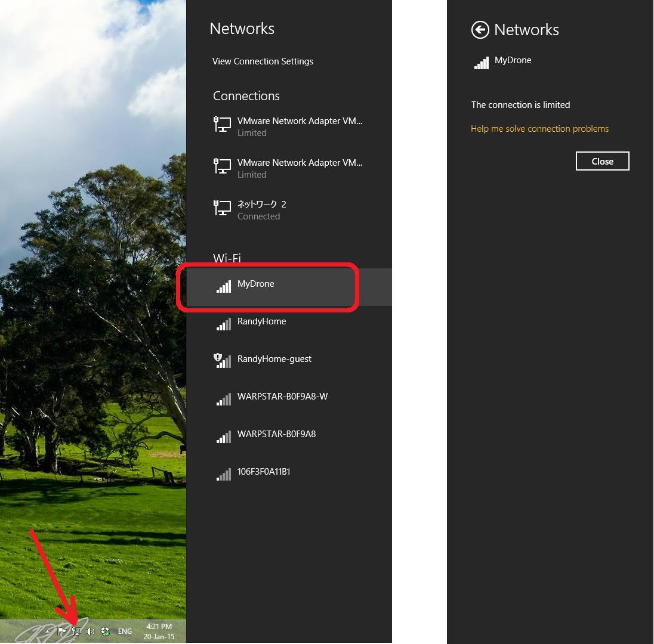Select the ネットワーク 2 connected network

[261, 210]
